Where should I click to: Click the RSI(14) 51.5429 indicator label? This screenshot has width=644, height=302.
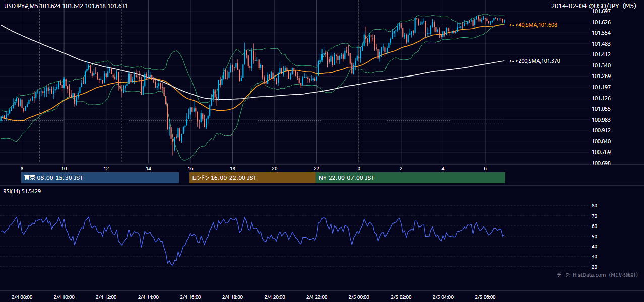22,191
